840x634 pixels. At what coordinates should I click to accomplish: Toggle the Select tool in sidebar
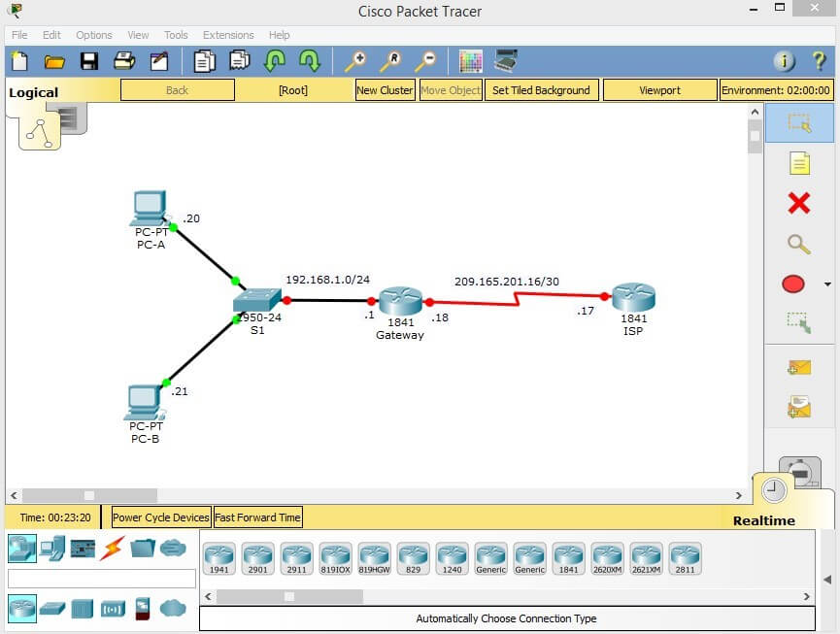[799, 122]
